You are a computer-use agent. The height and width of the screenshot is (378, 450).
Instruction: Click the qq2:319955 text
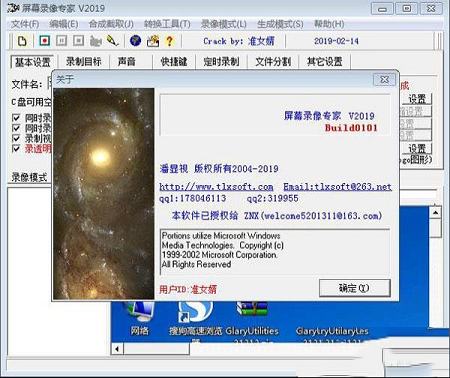coord(272,199)
